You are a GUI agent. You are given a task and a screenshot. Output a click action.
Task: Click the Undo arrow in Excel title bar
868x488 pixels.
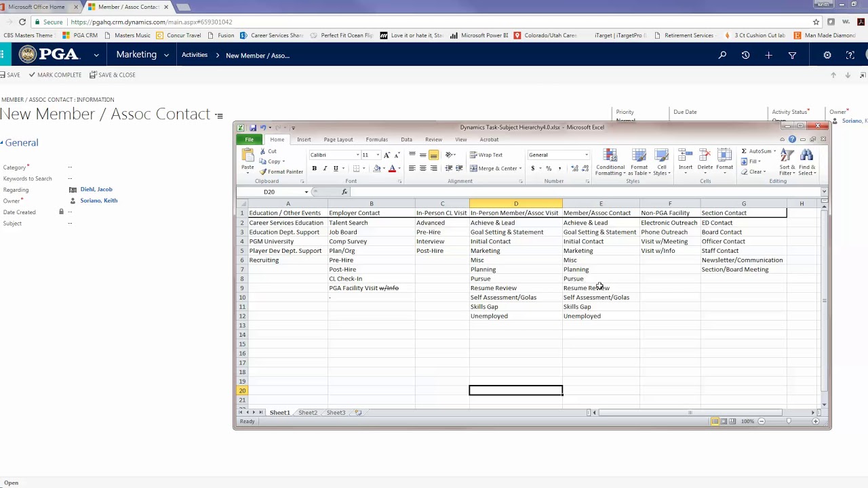(x=262, y=127)
